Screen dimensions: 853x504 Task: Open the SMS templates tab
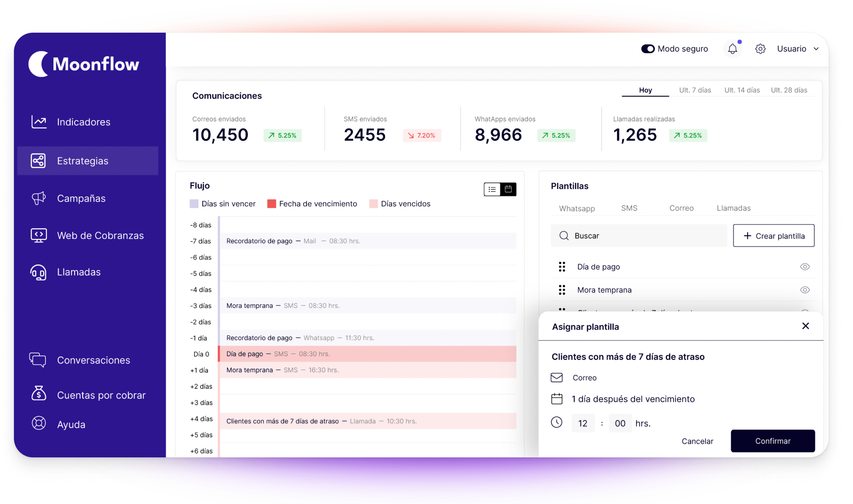click(x=629, y=208)
